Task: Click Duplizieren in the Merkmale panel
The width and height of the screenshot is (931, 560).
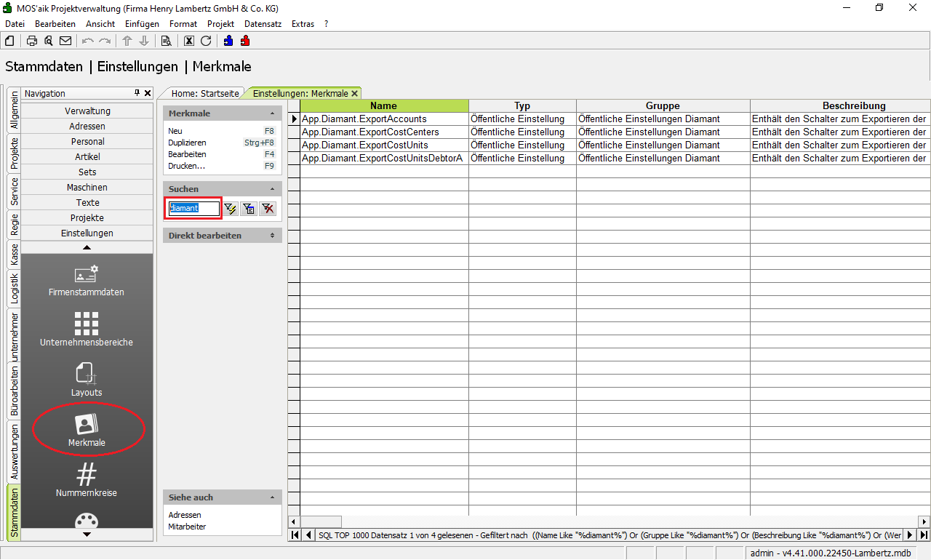Action: point(187,143)
